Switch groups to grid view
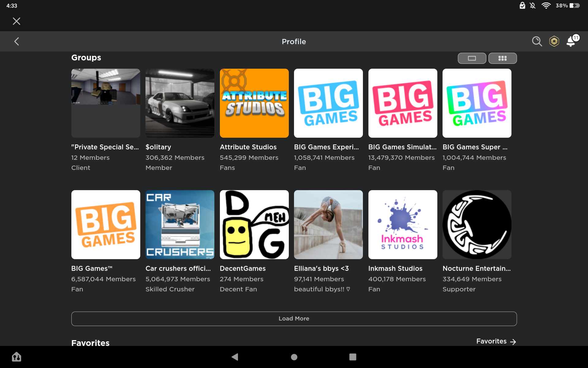The image size is (588, 368). tap(502, 58)
